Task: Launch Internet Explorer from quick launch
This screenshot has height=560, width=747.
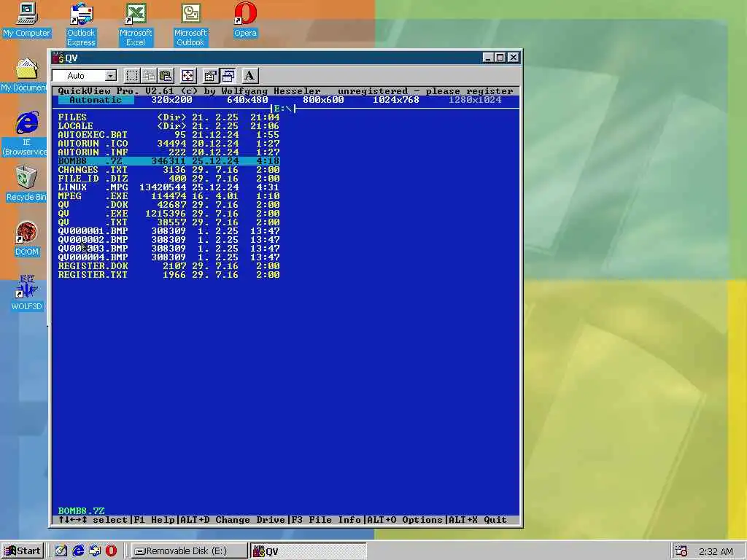Action: tap(78, 551)
